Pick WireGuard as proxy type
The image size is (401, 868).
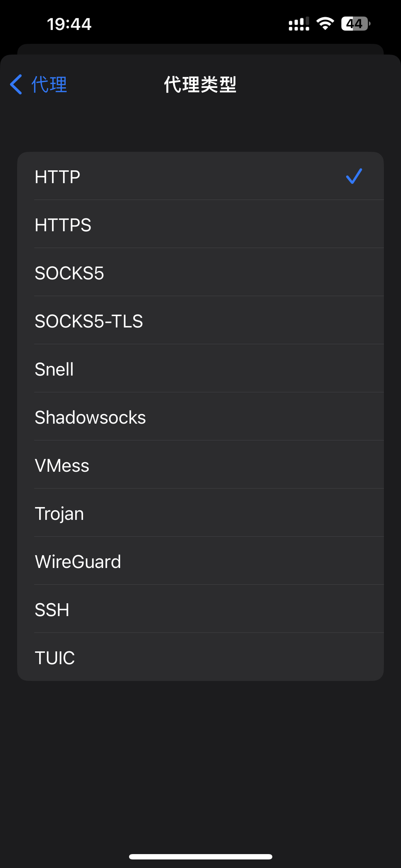(x=200, y=561)
